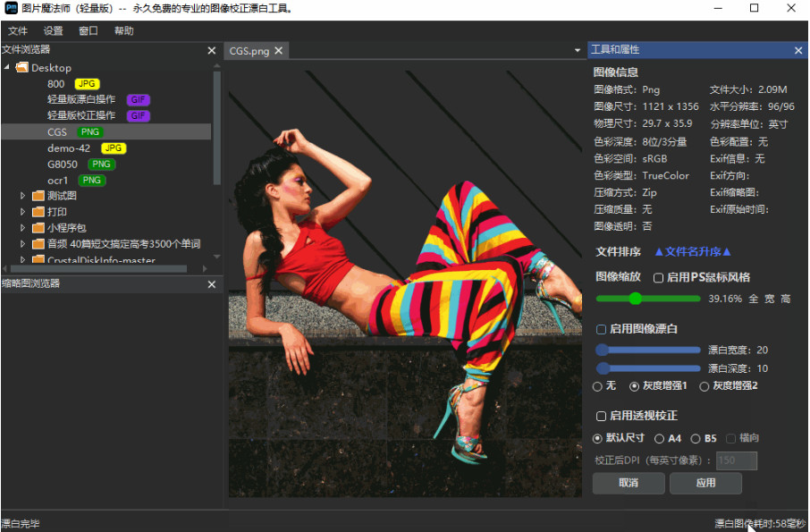Select the 轻量版校正操作 file

(x=81, y=115)
